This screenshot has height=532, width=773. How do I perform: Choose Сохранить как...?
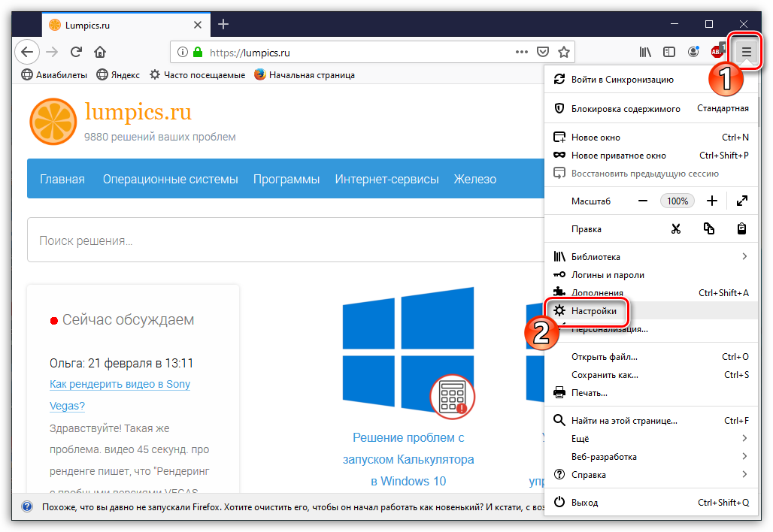(650, 375)
